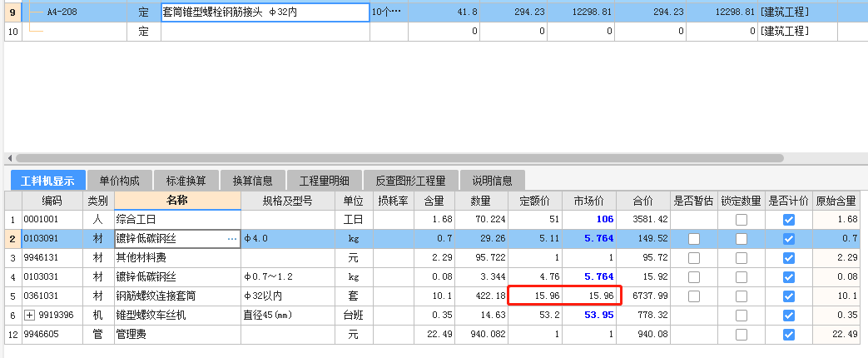This screenshot has width=868, height=358.
Task: Click the scrollbar left arrow
Action: pyautogui.click(x=9, y=158)
